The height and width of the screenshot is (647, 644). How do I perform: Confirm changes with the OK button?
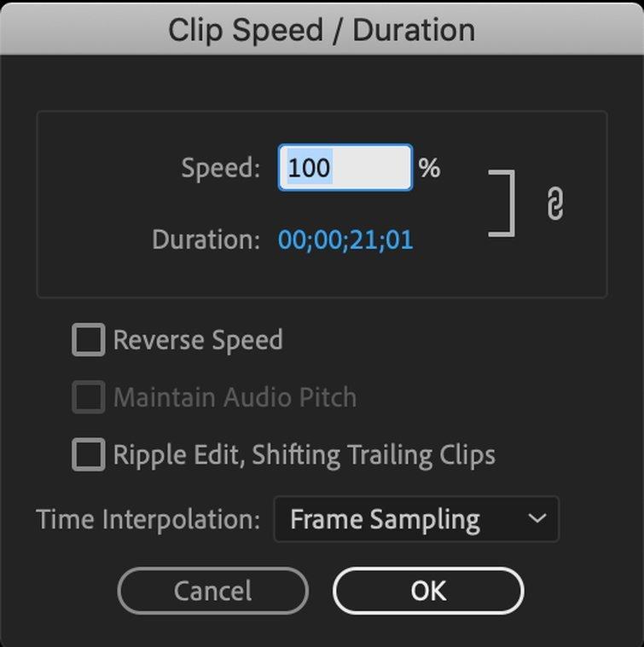(428, 591)
